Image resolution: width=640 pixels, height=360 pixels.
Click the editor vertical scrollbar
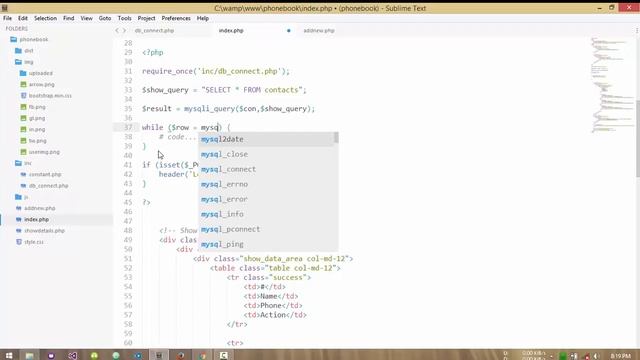[638, 138]
